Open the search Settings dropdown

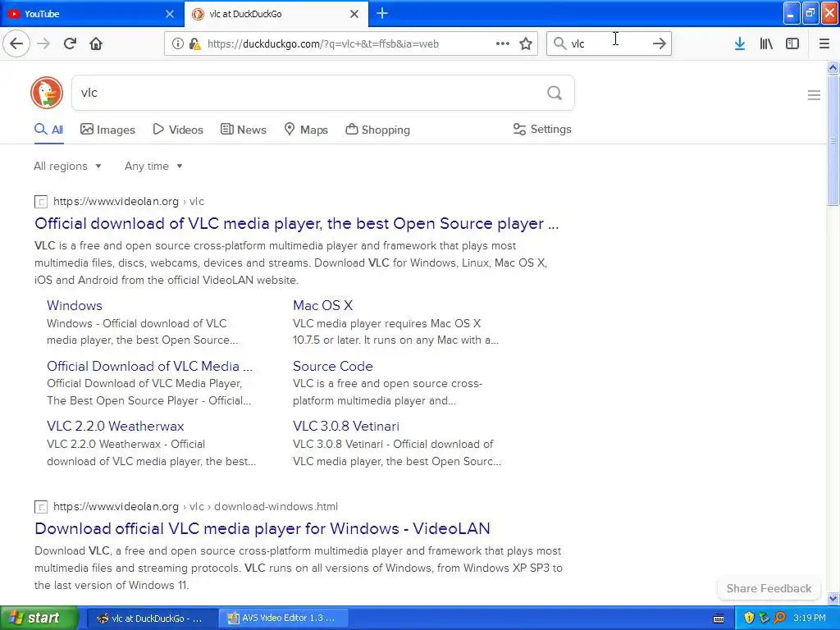(x=542, y=129)
